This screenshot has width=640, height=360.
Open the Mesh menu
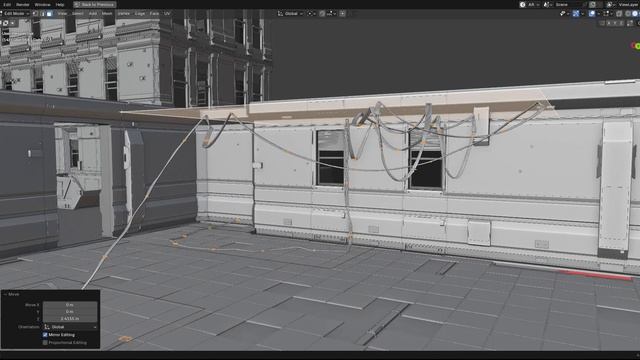point(107,13)
